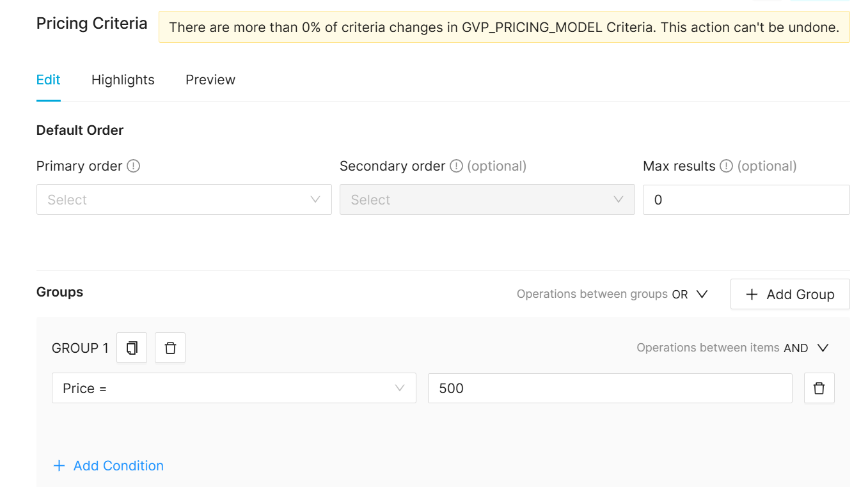Remove the Price condition row

[x=819, y=388]
